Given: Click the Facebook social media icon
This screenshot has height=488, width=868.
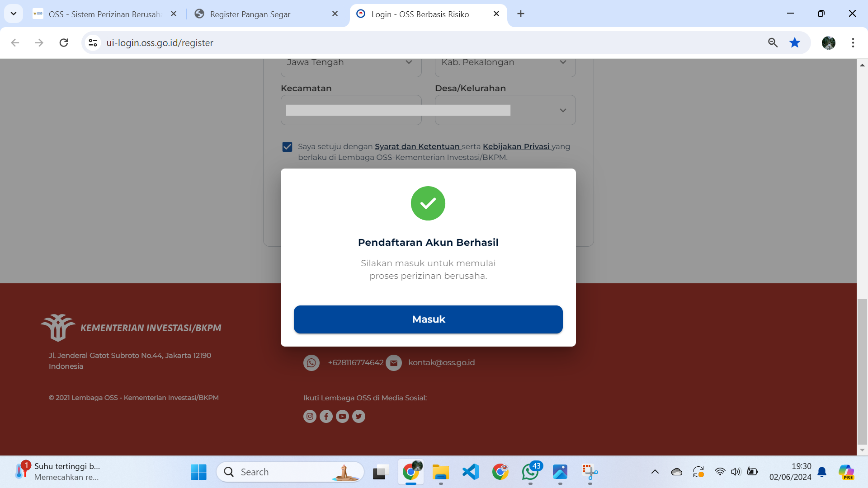Looking at the screenshot, I should (325, 416).
